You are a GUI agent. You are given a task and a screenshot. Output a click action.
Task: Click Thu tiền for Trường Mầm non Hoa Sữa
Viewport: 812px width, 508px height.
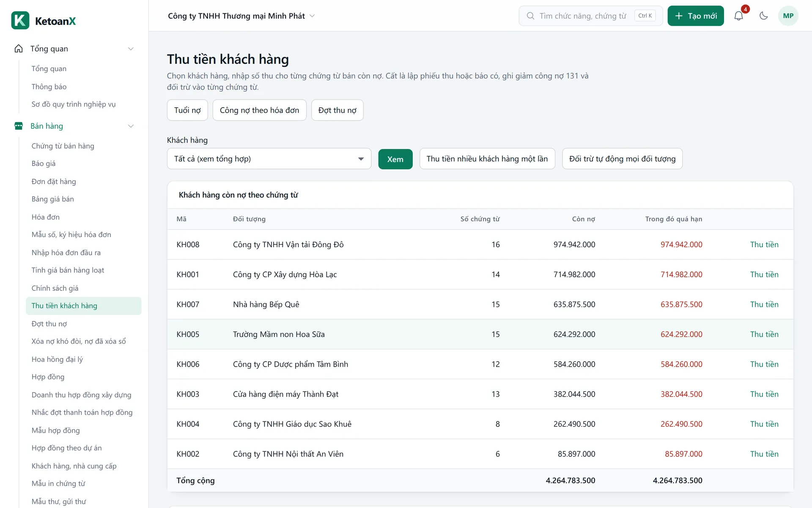pyautogui.click(x=764, y=334)
